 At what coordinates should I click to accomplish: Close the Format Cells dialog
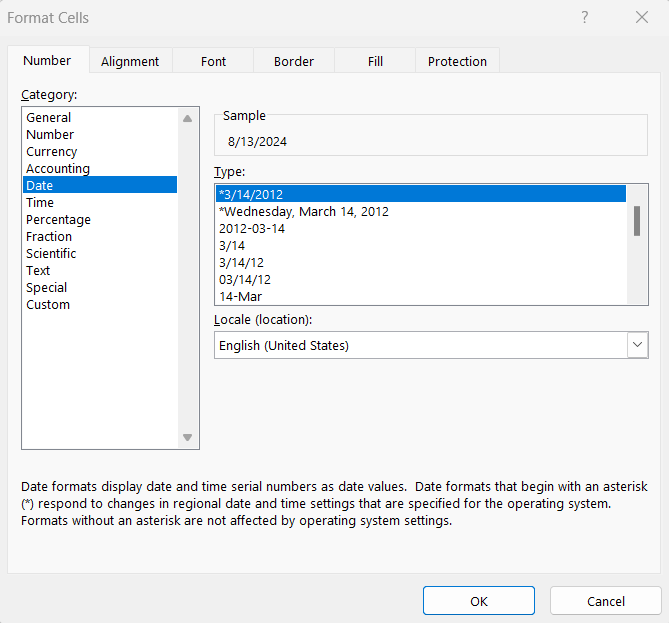[642, 17]
